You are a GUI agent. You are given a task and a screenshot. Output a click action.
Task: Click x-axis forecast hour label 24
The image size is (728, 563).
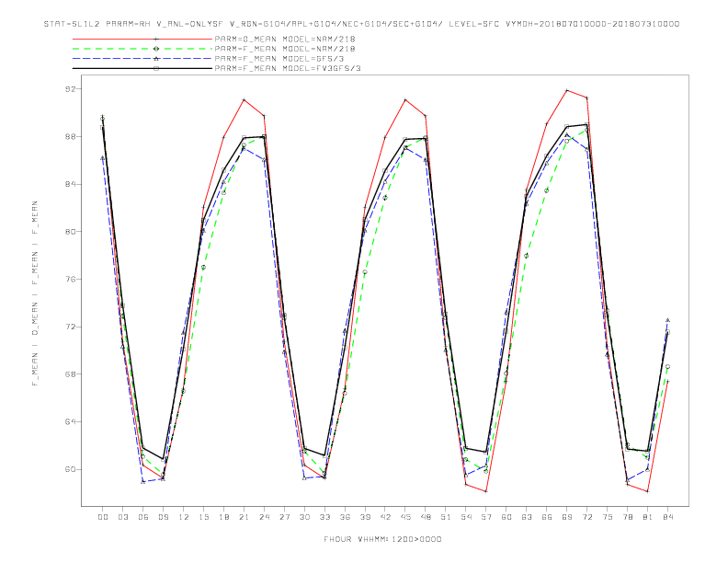click(264, 517)
